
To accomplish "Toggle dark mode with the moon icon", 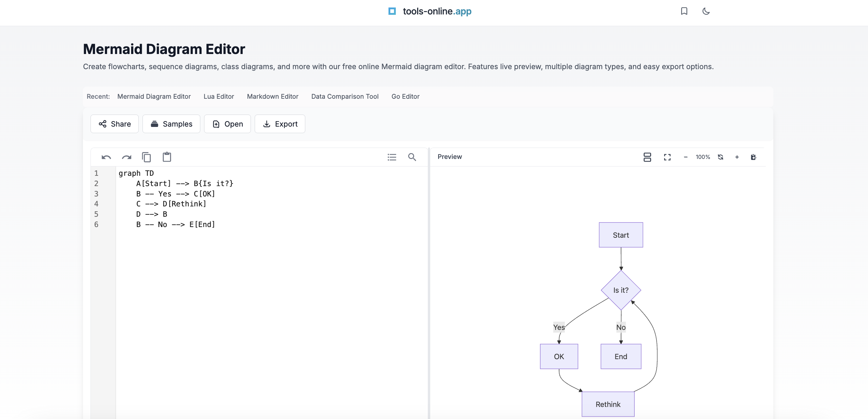I will coord(706,11).
